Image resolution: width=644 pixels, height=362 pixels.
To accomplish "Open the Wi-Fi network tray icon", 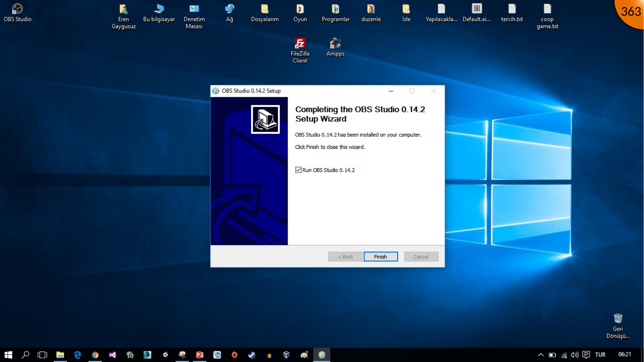I will 564,355.
